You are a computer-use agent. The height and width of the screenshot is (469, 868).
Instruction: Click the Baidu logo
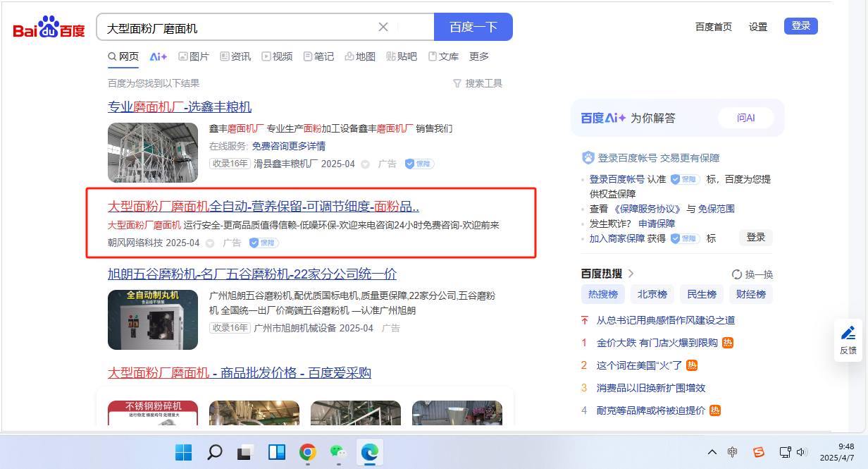(x=49, y=28)
